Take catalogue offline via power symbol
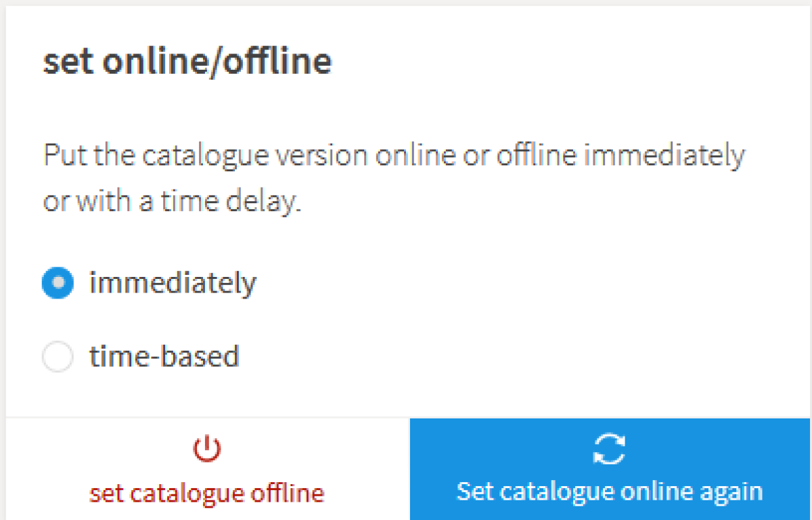 click(206, 450)
